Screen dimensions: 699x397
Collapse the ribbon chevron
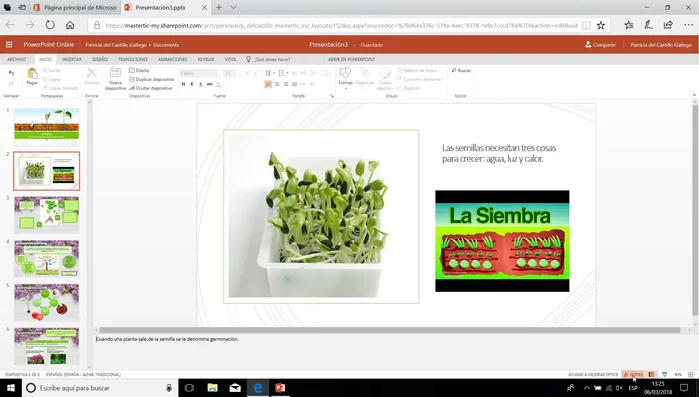click(694, 95)
